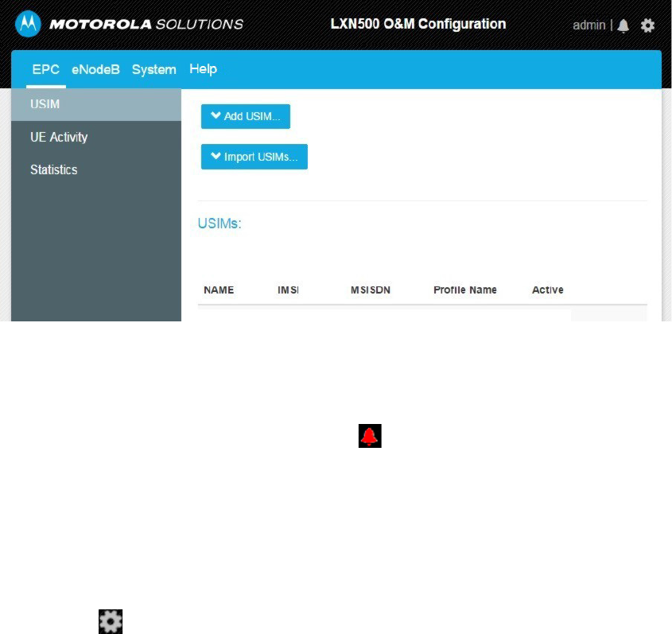Select USIM in the sidebar

tap(96, 104)
